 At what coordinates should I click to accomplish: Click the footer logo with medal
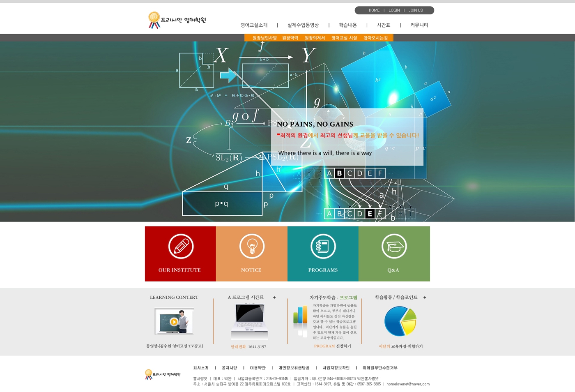pos(163,374)
